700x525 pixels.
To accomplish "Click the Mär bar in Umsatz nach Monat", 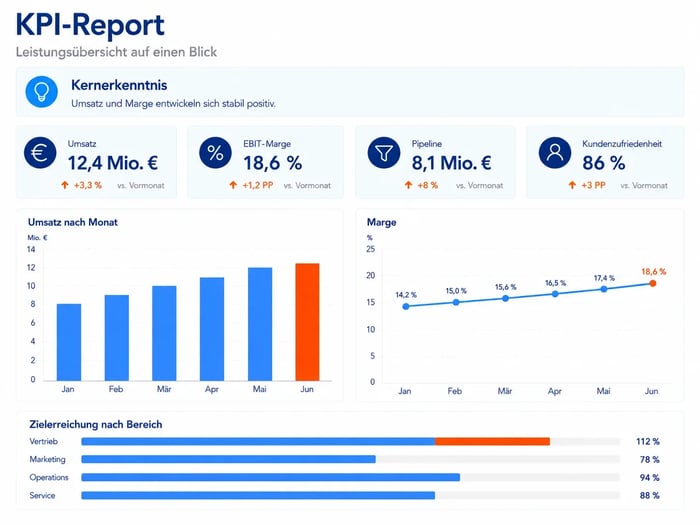I will pyautogui.click(x=164, y=333).
